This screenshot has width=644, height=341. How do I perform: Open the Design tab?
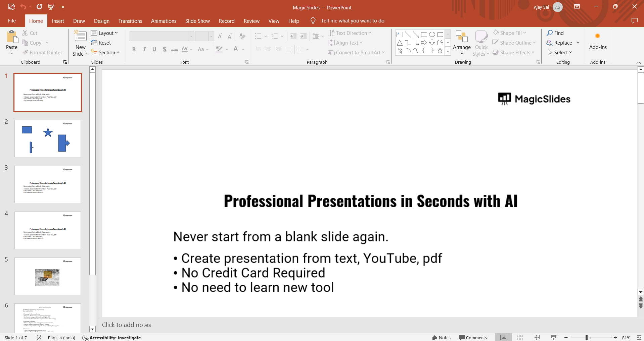pyautogui.click(x=101, y=21)
